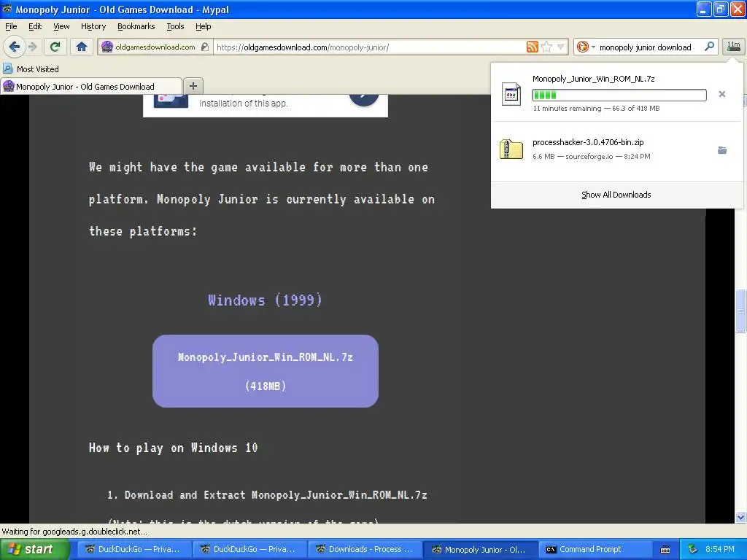This screenshot has height=560, width=747.
Task: Click the Forward navigation arrow
Action: [32, 47]
